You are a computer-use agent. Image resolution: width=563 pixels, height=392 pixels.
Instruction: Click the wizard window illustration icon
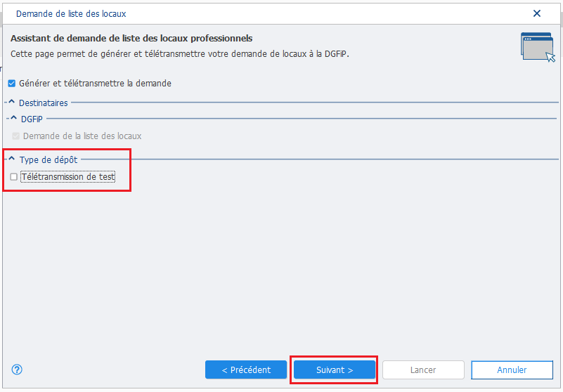pos(538,47)
